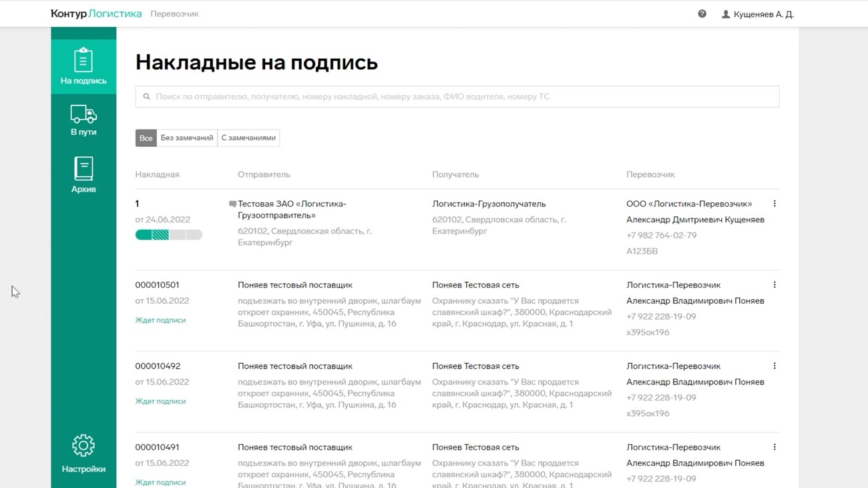The height and width of the screenshot is (488, 868).
Task: Click the search magnifier icon
Action: pyautogui.click(x=147, y=97)
